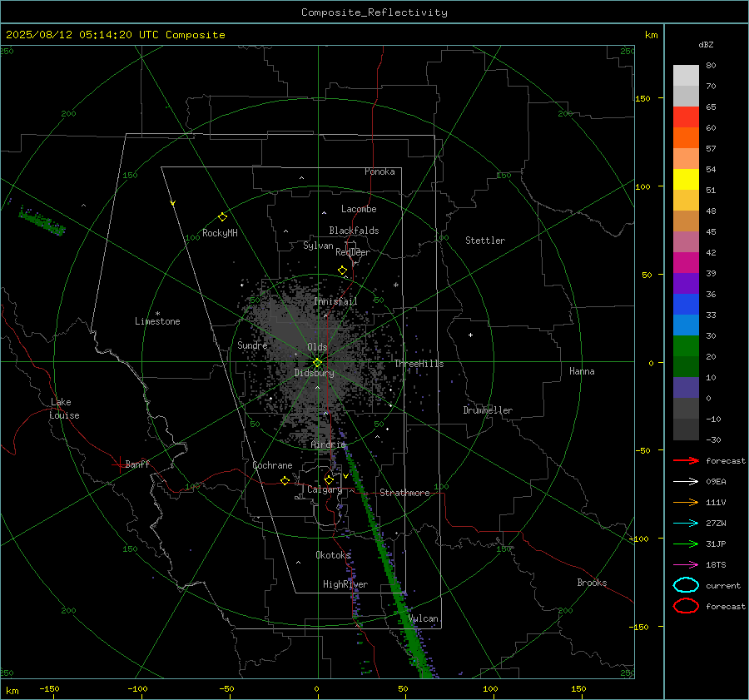Click the Sylvan map label

[318, 246]
